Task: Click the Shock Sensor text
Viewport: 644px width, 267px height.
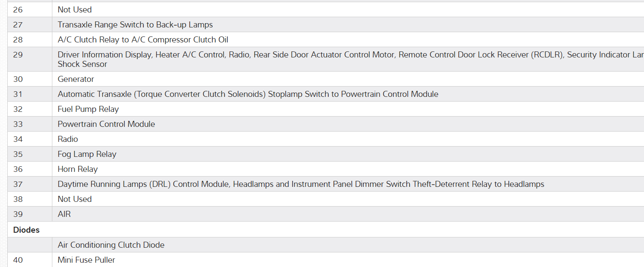Action: pos(82,64)
